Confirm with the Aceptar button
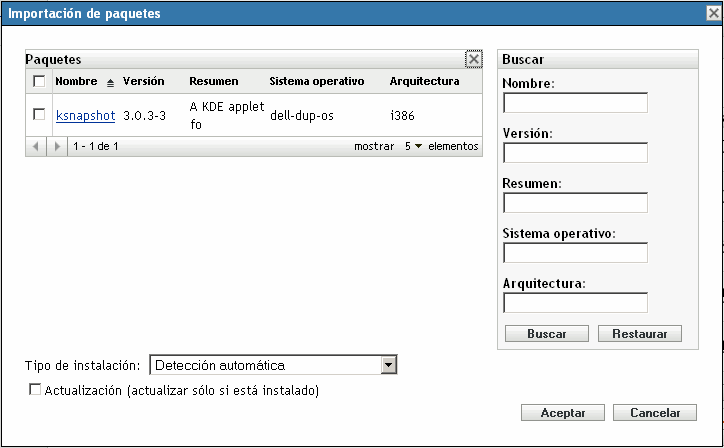The image size is (724, 448). [563, 413]
